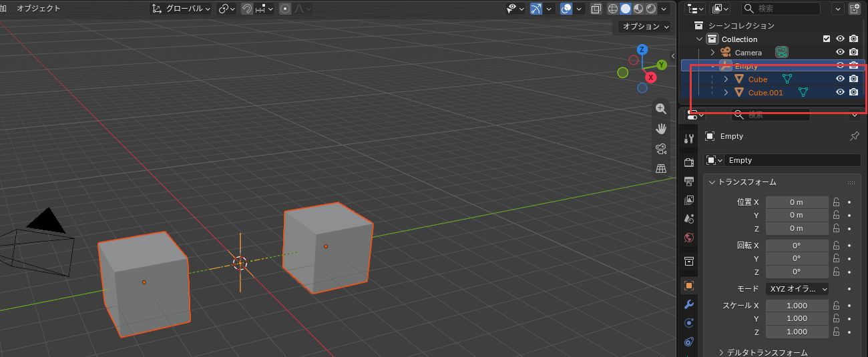This screenshot has width=868, height=357.
Task: Open the Collection properties tab
Action: tap(689, 260)
